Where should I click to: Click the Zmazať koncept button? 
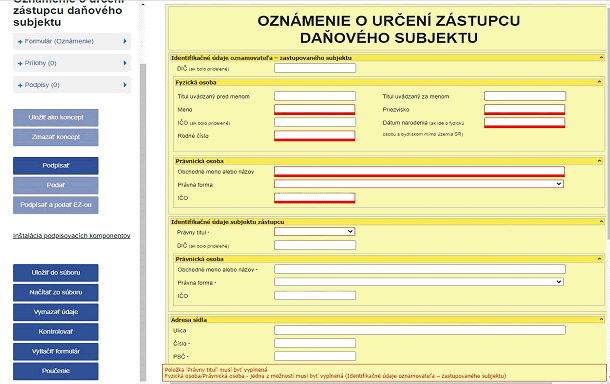point(56,137)
